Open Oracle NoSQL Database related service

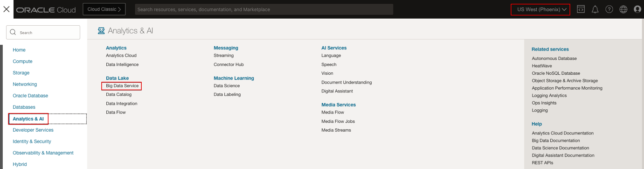click(x=556, y=73)
